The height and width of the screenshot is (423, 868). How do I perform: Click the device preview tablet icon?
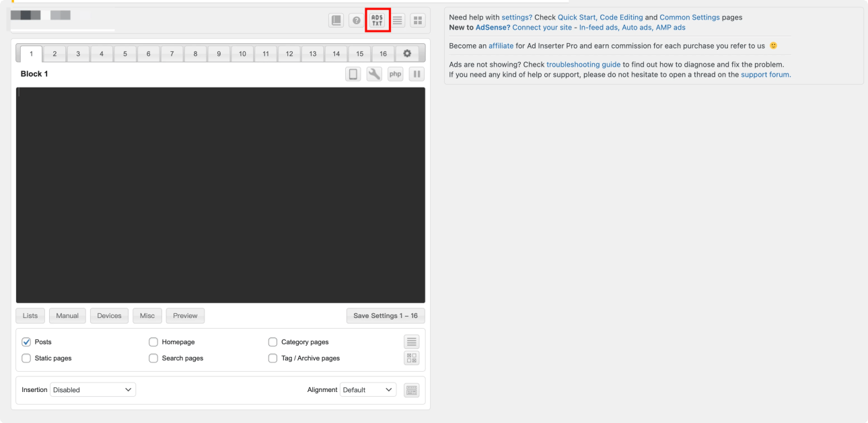pos(353,74)
